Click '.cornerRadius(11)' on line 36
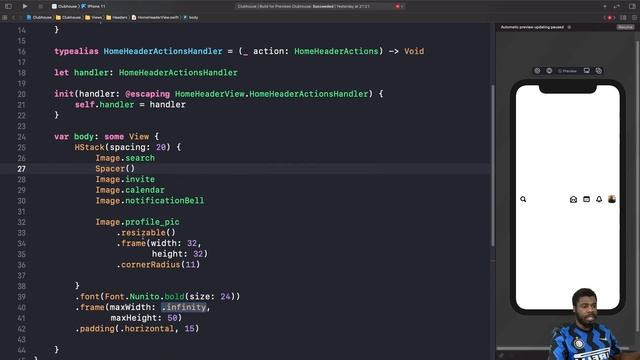This screenshot has width=640, height=360. coord(158,264)
